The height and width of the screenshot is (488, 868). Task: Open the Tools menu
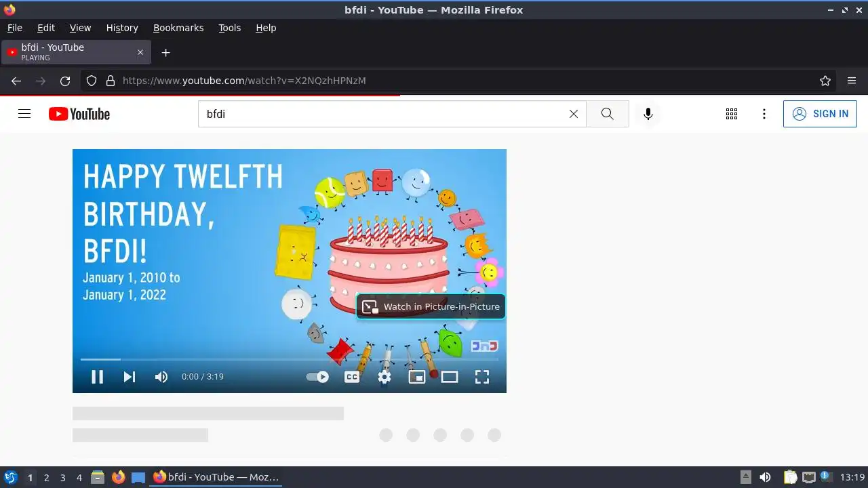[229, 28]
